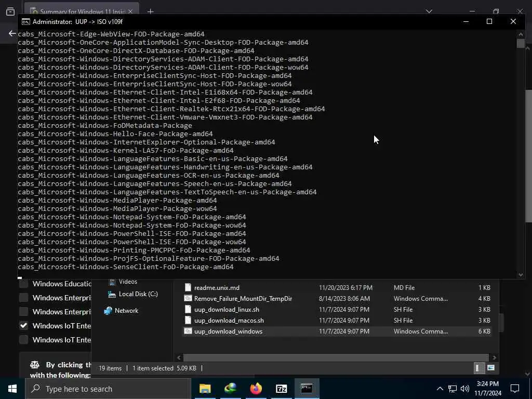The width and height of the screenshot is (532, 399).
Task: Open File Explorer from the taskbar
Action: click(x=205, y=389)
